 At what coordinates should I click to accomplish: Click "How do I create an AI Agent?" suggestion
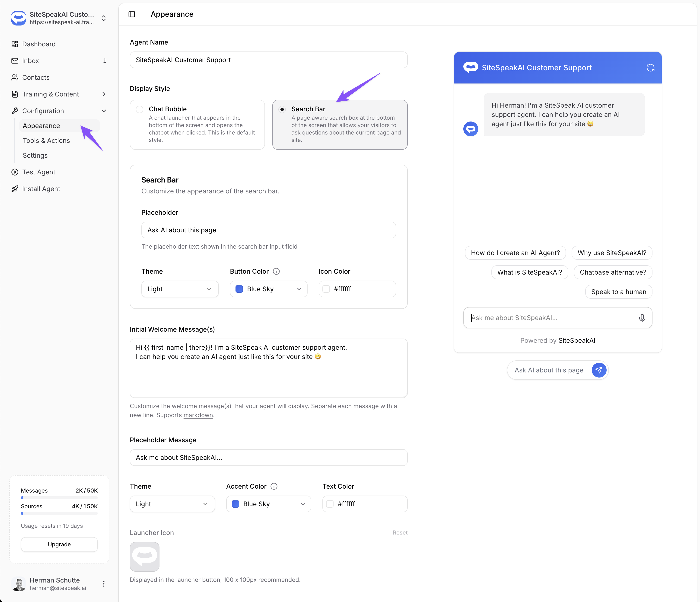[515, 253]
